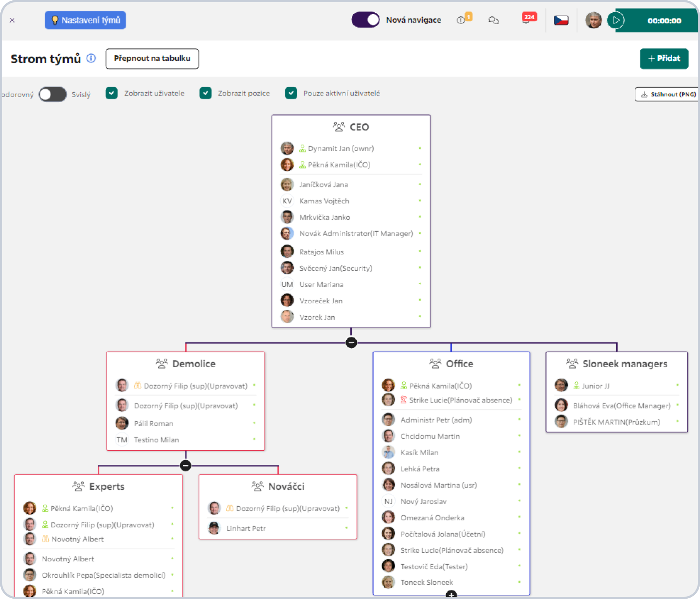Start the time tracker play button
700x599 pixels.
pos(616,21)
